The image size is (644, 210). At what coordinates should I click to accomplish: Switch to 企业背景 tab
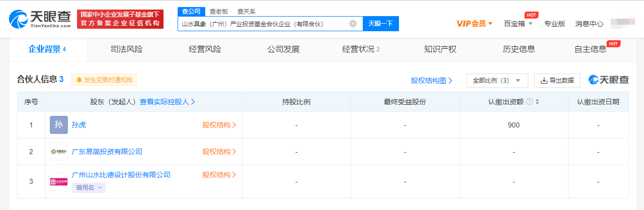tap(47, 49)
